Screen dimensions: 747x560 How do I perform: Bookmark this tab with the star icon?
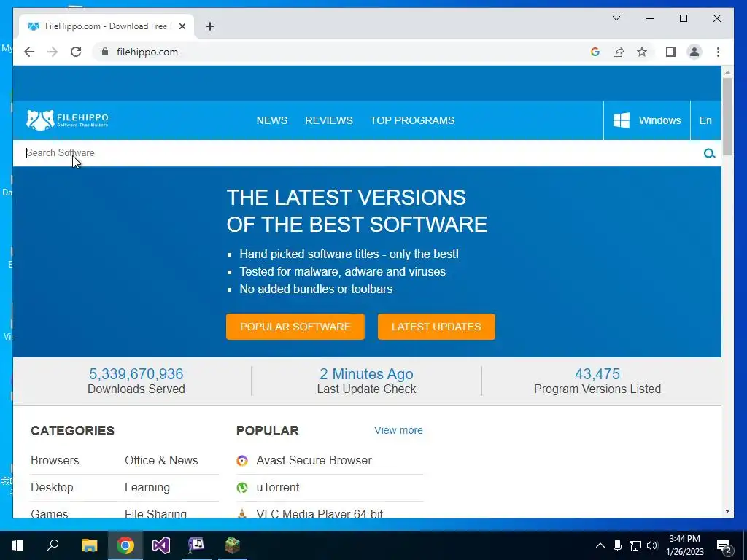tap(642, 52)
